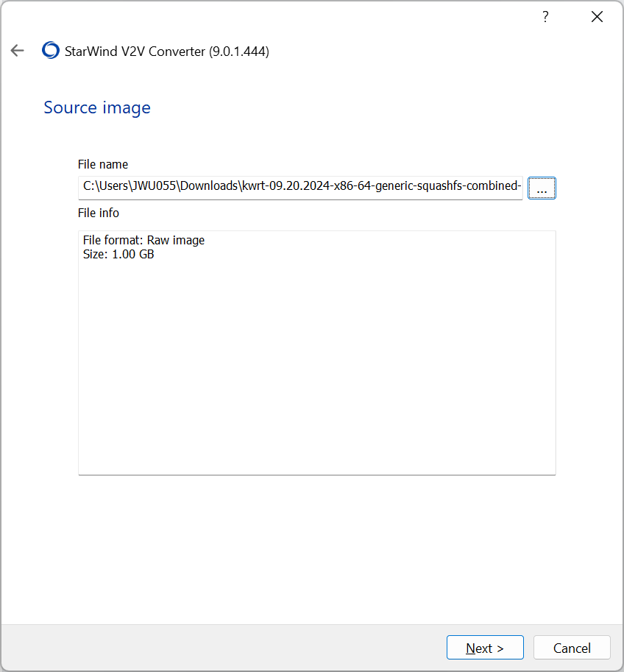
Task: Close the V2V Converter window
Action: [597, 17]
